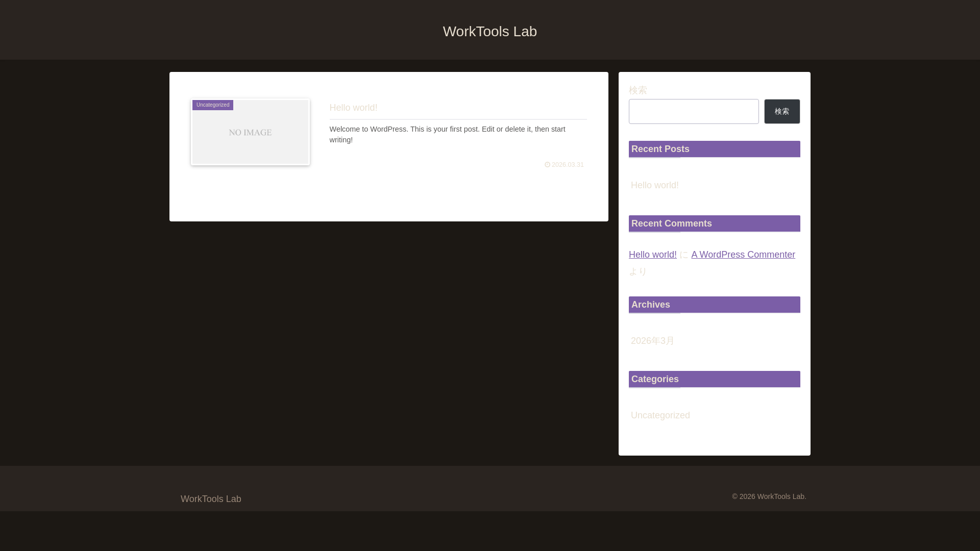Open the WorkTools Lab site title in header
The image size is (980, 551).
click(x=489, y=32)
